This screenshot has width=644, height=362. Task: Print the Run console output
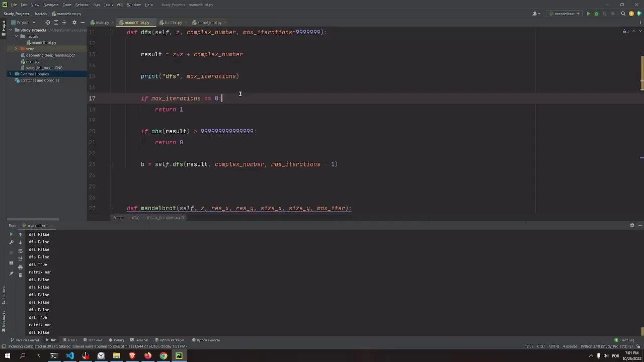pos(20,267)
